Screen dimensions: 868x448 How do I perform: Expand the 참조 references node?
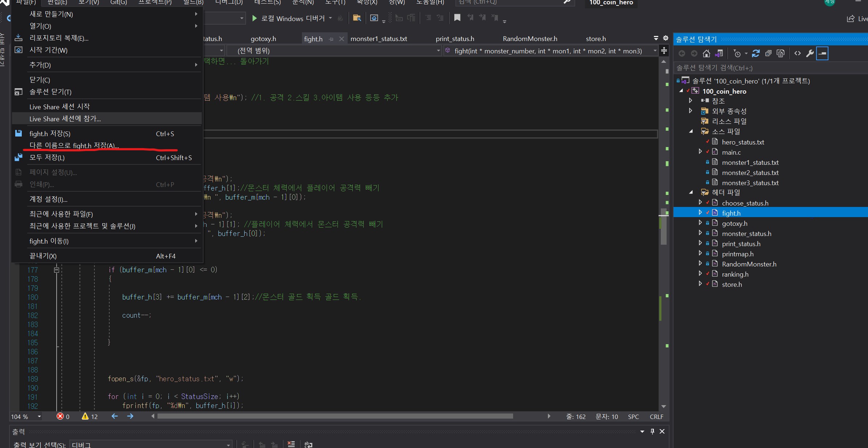tap(691, 101)
